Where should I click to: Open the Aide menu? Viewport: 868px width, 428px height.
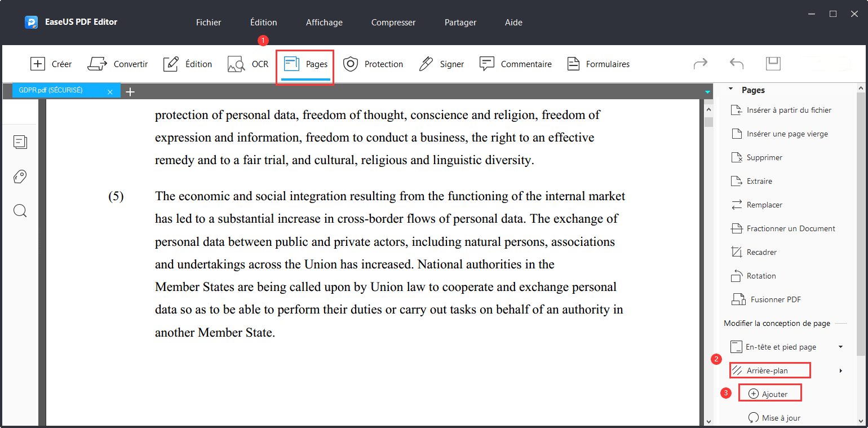[513, 23]
